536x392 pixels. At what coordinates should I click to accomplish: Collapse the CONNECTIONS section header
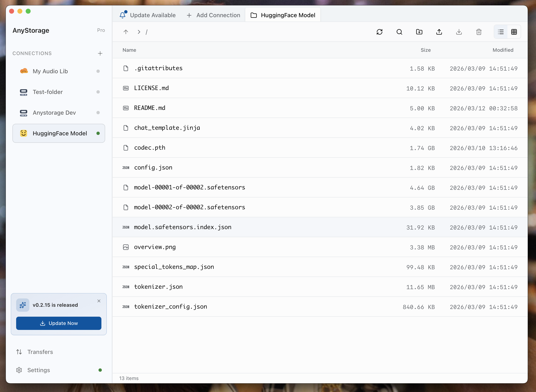(32, 53)
